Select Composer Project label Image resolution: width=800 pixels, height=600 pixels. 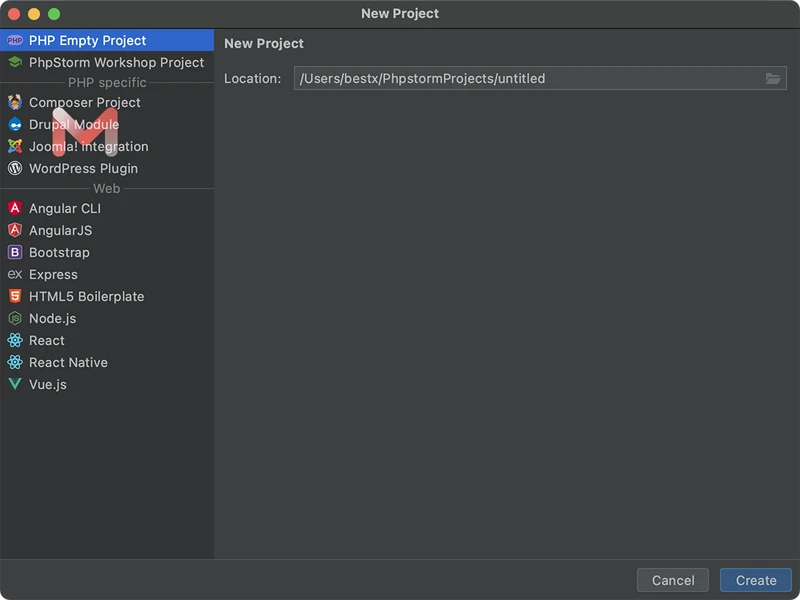(x=85, y=103)
